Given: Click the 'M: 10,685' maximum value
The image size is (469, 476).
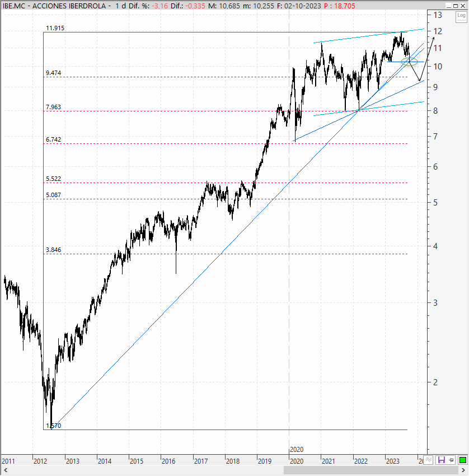Looking at the screenshot, I should [x=224, y=6].
